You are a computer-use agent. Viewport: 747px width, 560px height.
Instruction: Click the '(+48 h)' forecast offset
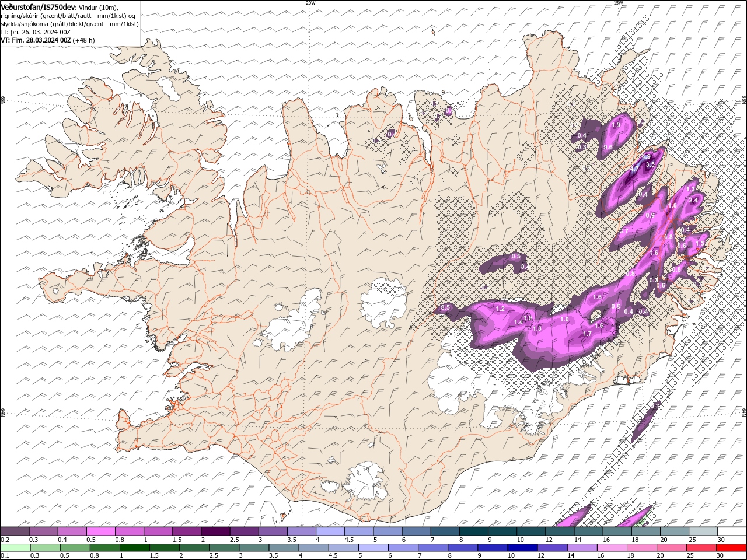pos(84,40)
